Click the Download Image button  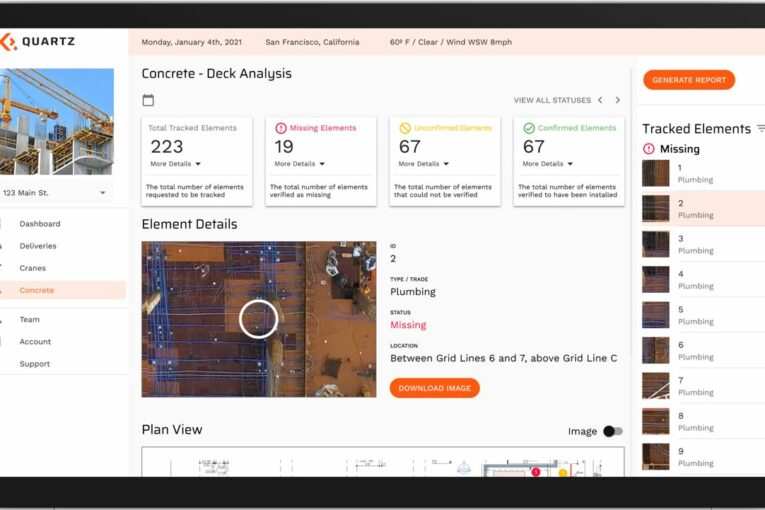coord(434,388)
